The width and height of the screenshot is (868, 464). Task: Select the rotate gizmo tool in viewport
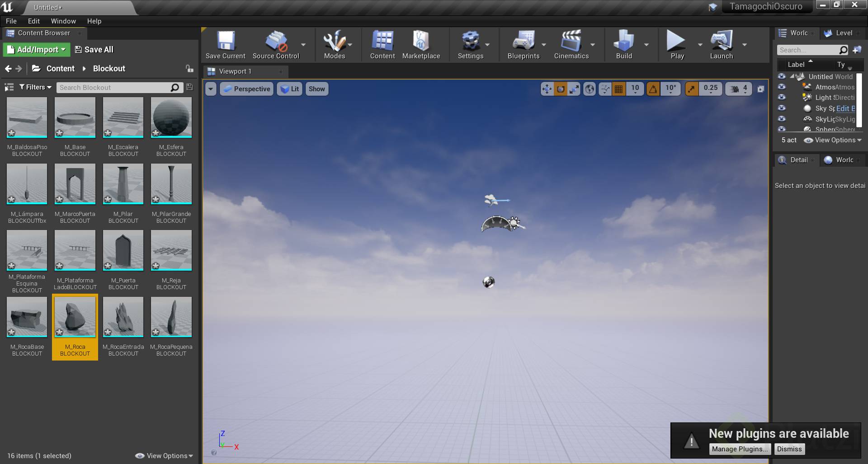(561, 89)
